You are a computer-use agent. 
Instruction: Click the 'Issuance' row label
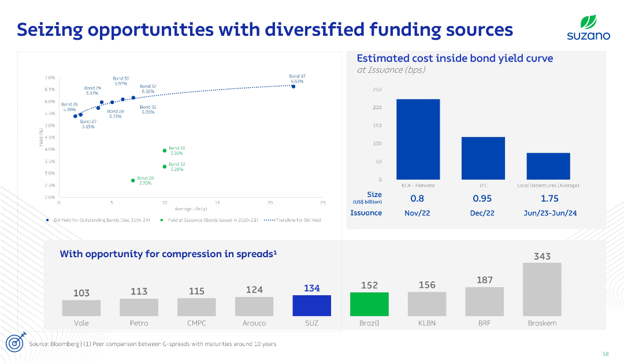366,213
